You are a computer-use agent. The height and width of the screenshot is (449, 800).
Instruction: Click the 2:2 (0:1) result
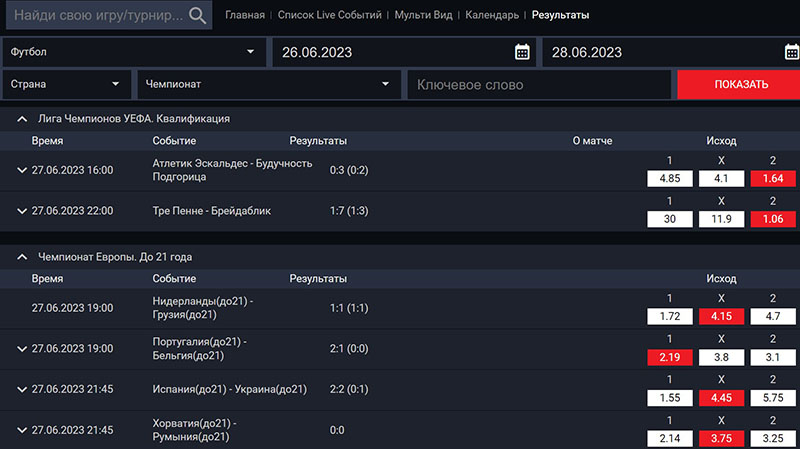(x=349, y=389)
